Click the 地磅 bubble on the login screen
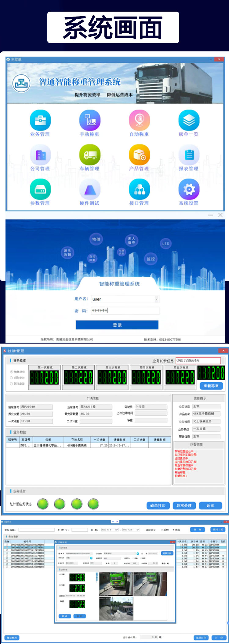Screen dimensions: 229x644 pyautogui.click(x=96, y=239)
